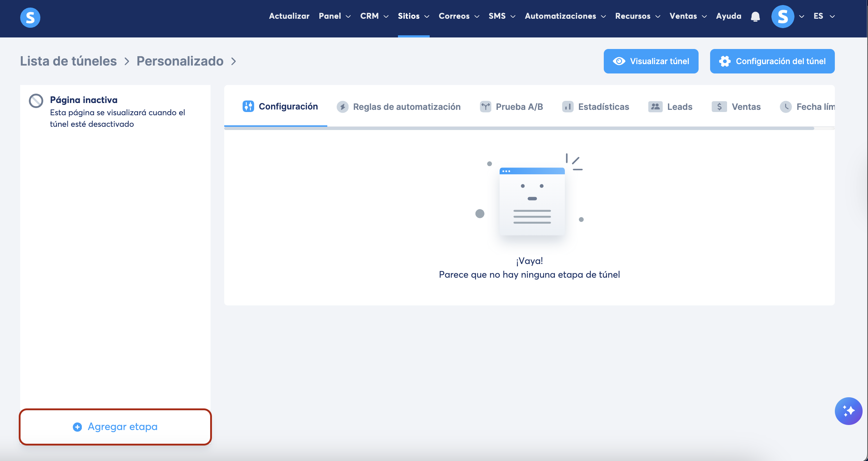Click the Estadísticas chart icon

(567, 107)
